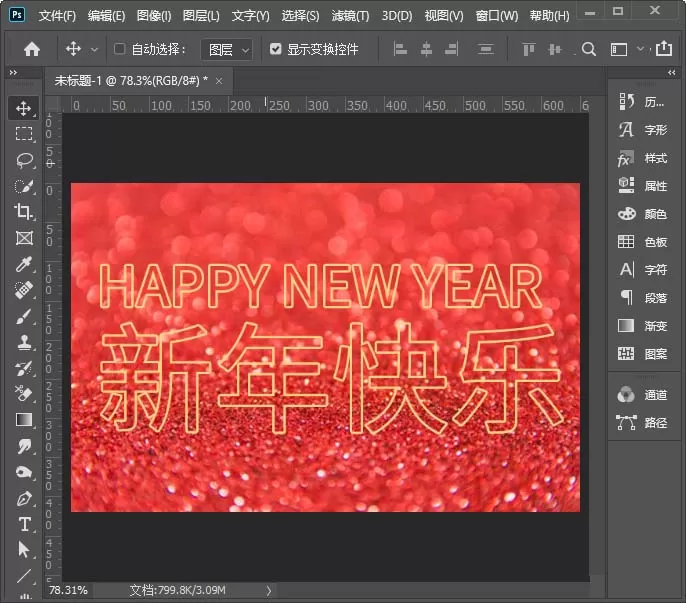The height and width of the screenshot is (603, 686).
Task: Distribute vertically button in options bar
Action: (x=486, y=49)
